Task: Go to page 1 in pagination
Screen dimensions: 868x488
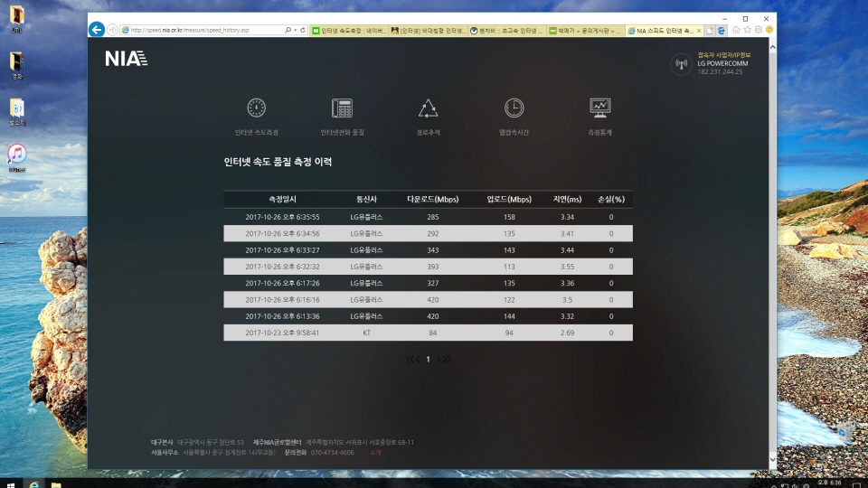Action: (x=428, y=359)
